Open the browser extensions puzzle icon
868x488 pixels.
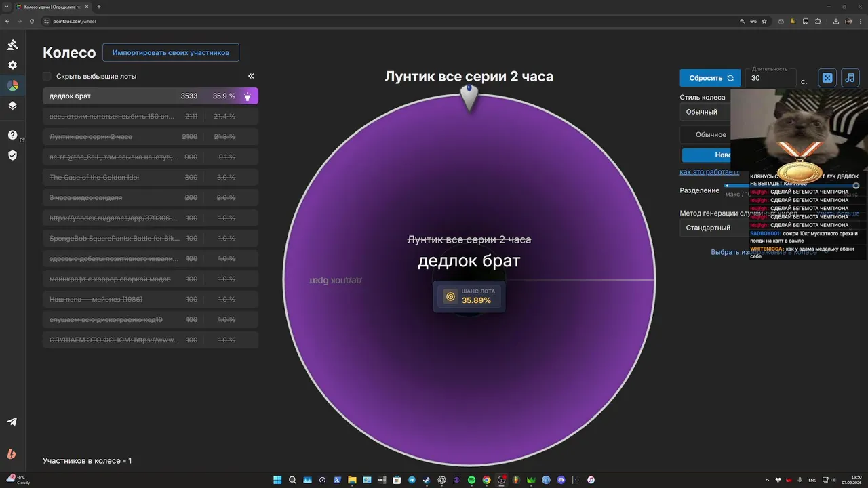pos(818,21)
